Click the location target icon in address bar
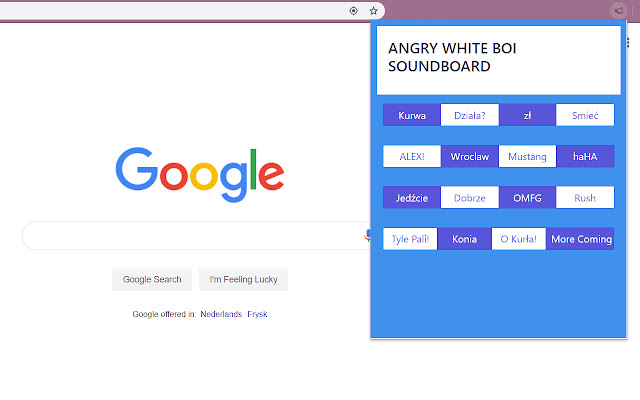 [353, 11]
